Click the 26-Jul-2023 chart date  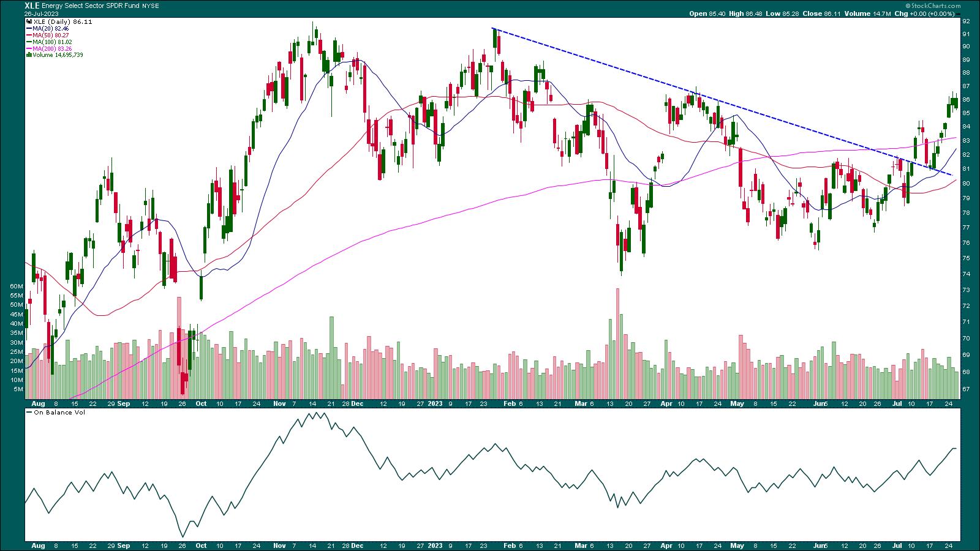(40, 13)
